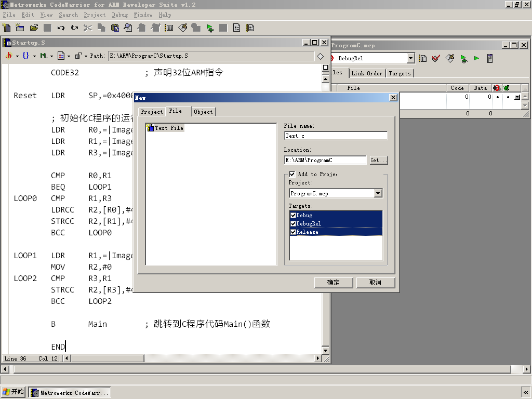Expand the markers popup dropdown arrow
This screenshot has width=532, height=399.
tap(51, 56)
